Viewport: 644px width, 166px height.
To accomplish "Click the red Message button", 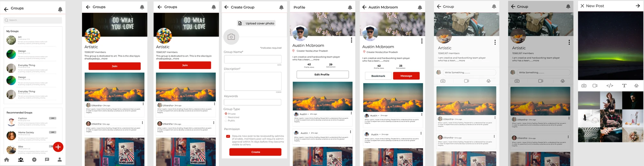I will pos(406,76).
